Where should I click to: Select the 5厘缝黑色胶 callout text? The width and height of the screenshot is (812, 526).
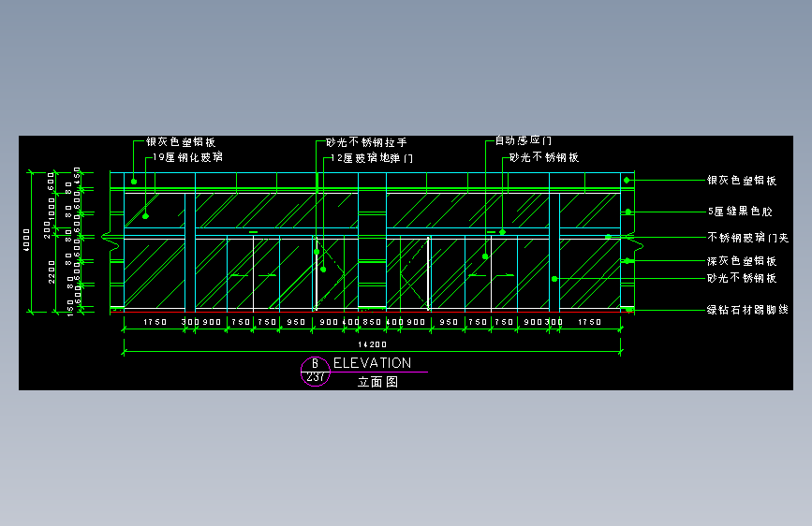click(740, 212)
